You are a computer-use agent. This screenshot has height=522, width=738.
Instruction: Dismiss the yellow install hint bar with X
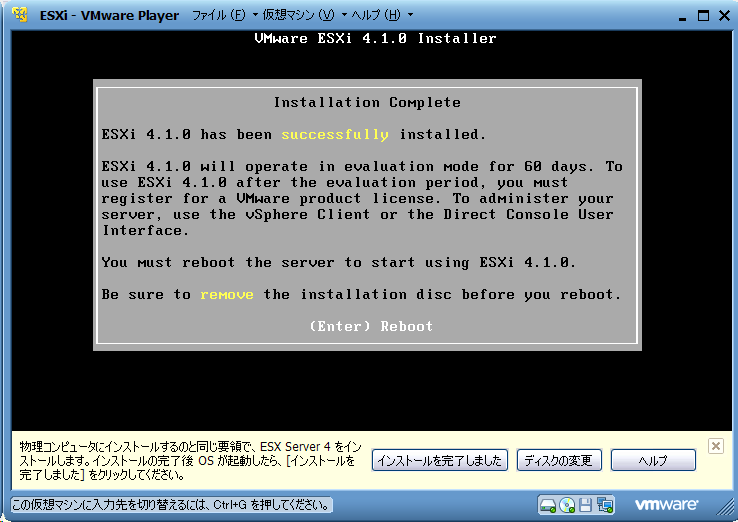pyautogui.click(x=715, y=446)
